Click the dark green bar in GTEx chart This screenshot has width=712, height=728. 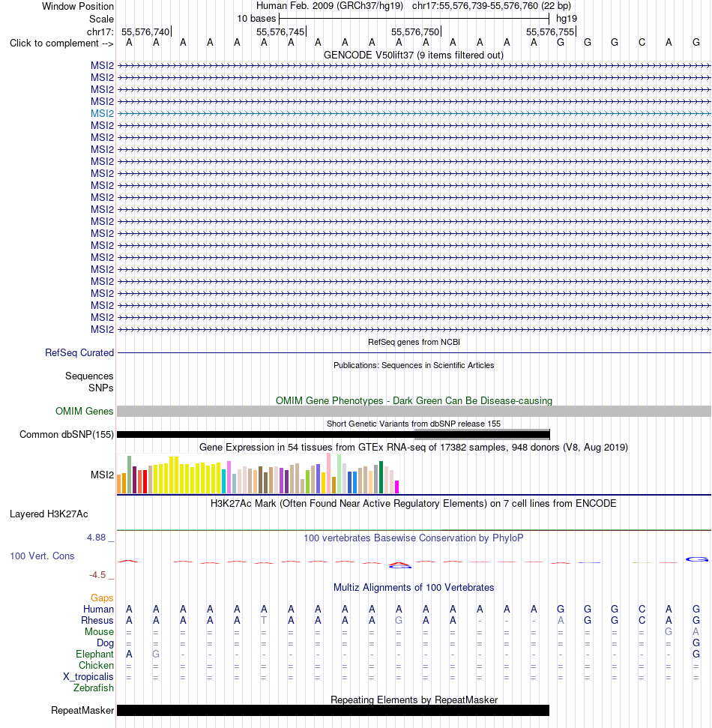381,477
